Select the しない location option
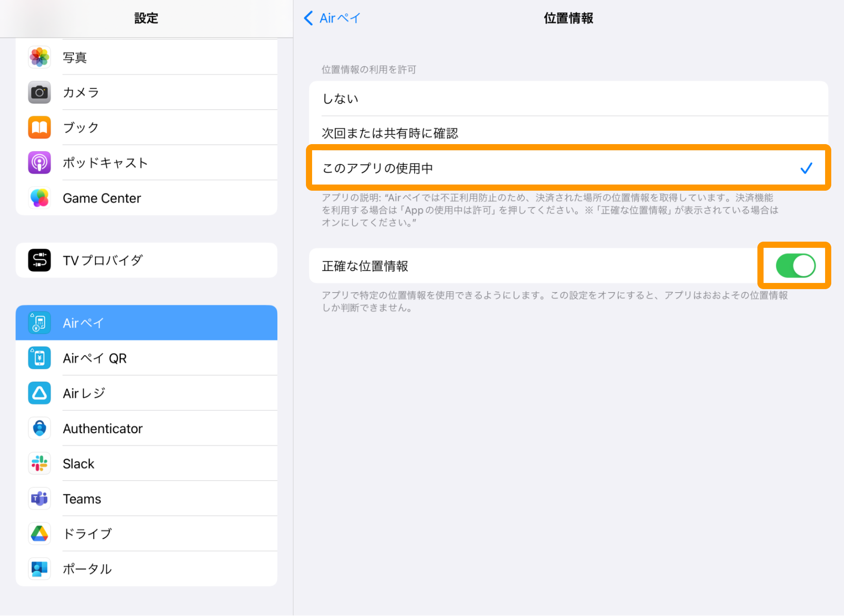Viewport: 844px width, 616px height. click(568, 98)
